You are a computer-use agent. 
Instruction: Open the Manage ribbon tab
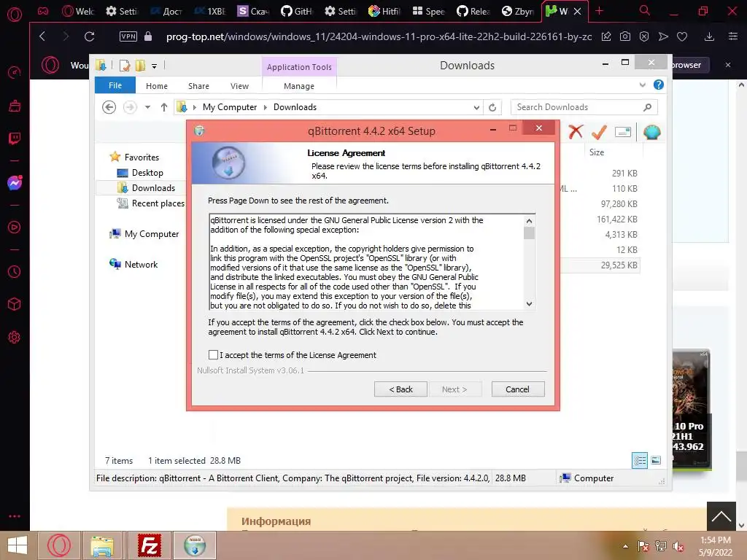point(298,86)
